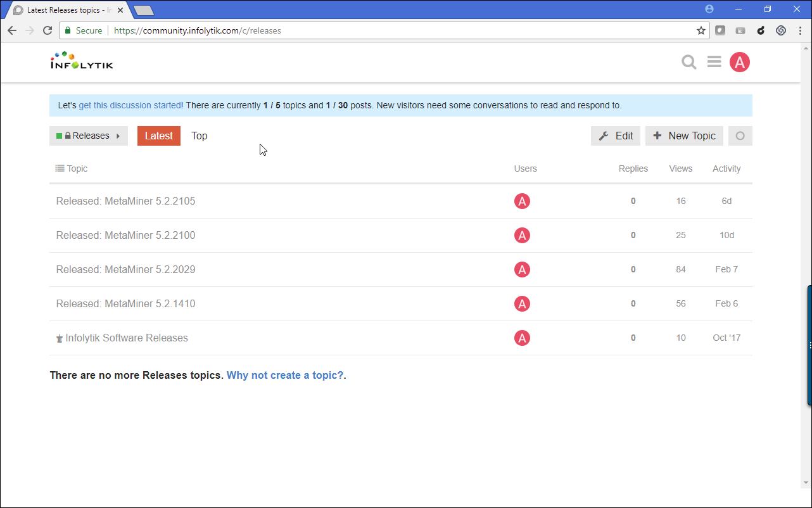Open the category notification circle button
The image size is (812, 508).
point(740,136)
